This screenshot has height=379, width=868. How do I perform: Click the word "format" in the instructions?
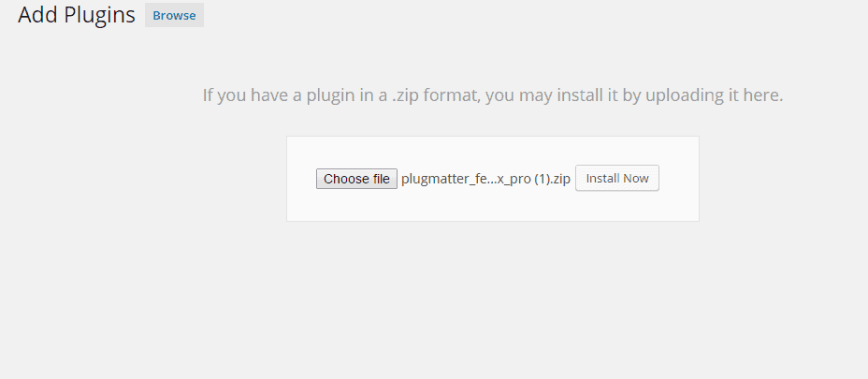(453, 95)
